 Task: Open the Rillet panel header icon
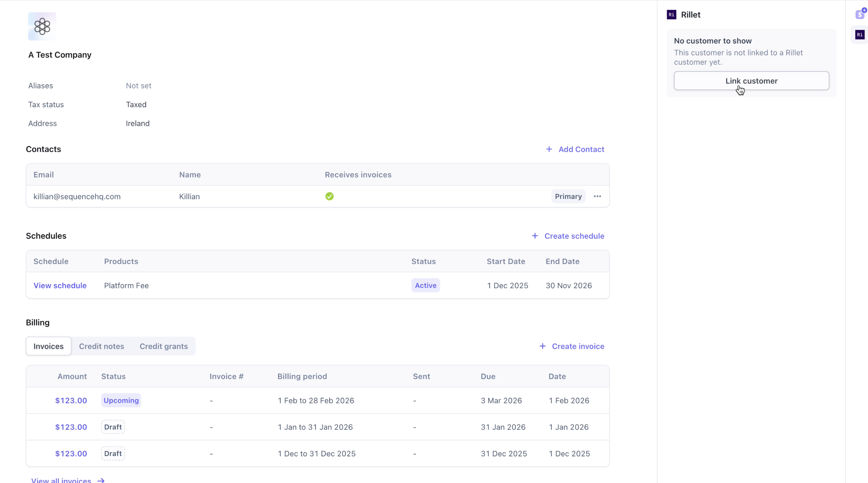671,15
